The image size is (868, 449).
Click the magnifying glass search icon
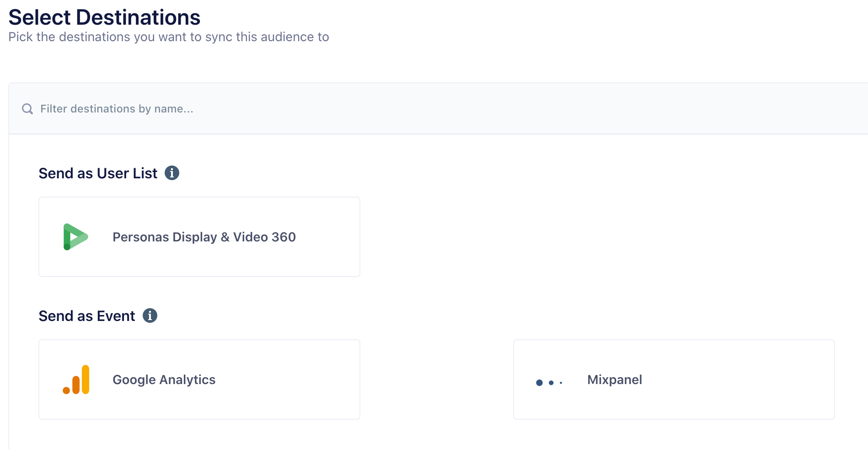(27, 109)
